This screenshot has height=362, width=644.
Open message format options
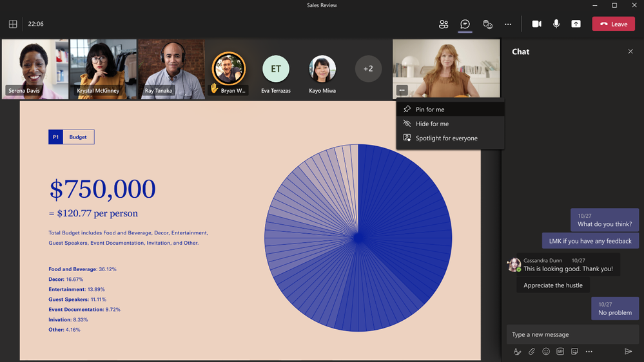(x=517, y=351)
